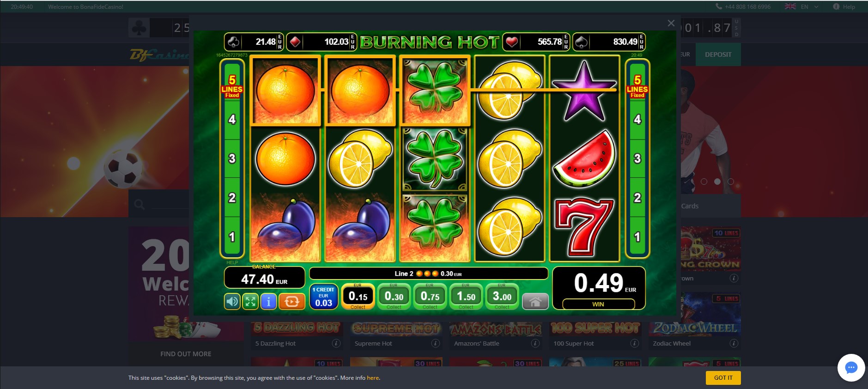The height and width of the screenshot is (389, 868).
Task: Open the blue info paytable icon
Action: click(x=268, y=302)
